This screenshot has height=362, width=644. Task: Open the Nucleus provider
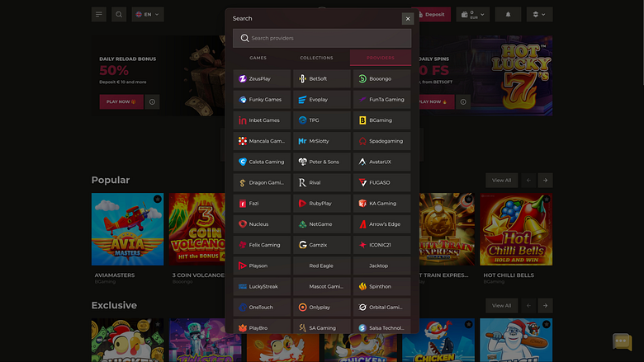pos(262,224)
